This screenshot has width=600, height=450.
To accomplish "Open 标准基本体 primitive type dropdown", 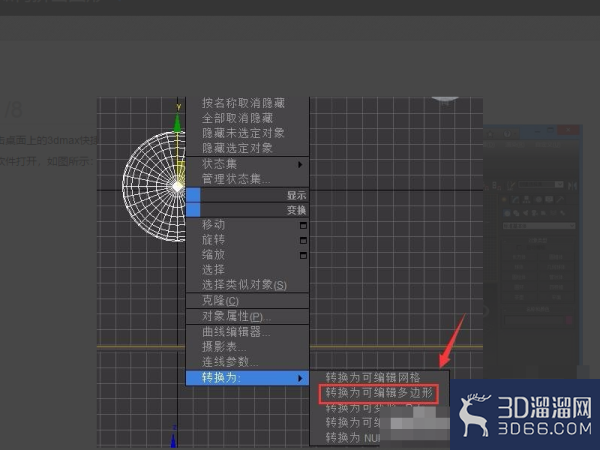I will pos(539,226).
